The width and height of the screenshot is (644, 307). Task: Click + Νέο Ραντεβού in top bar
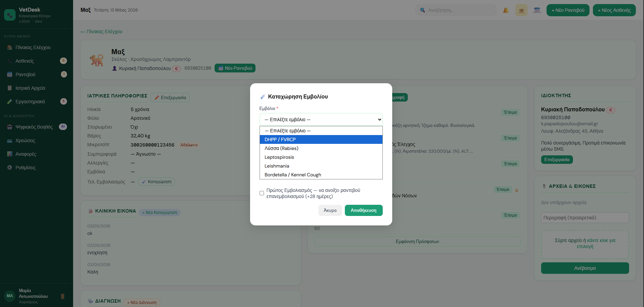(568, 10)
